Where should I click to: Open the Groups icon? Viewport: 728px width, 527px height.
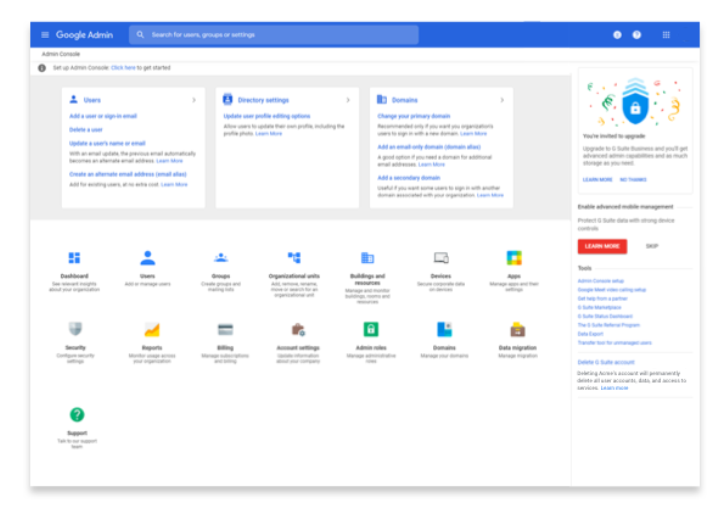(x=221, y=258)
